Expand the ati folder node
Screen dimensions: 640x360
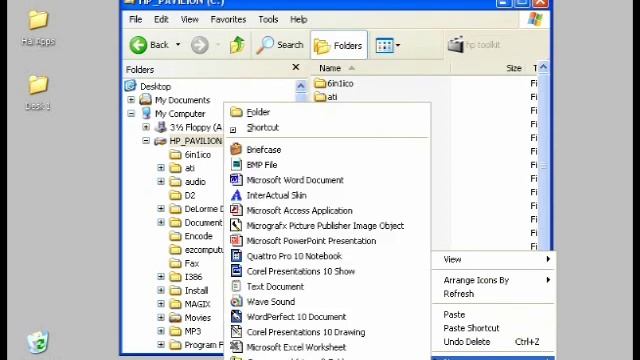[x=161, y=168]
